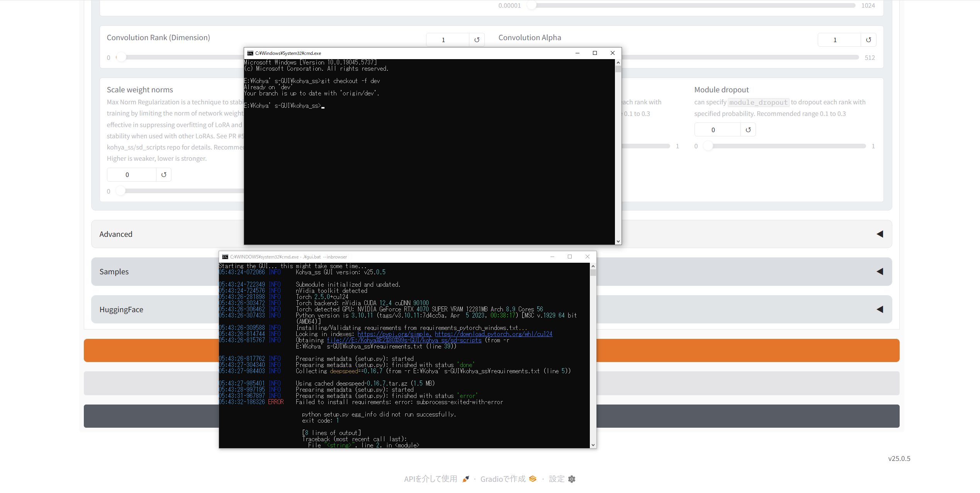
Task: Click 'Scale weight norms' heading
Action: 140,90
